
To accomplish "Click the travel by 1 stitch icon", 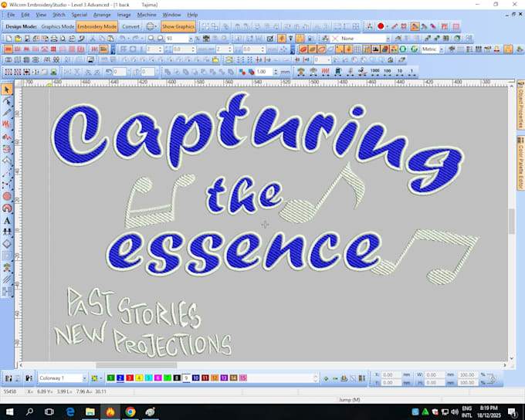I will click(x=412, y=71).
